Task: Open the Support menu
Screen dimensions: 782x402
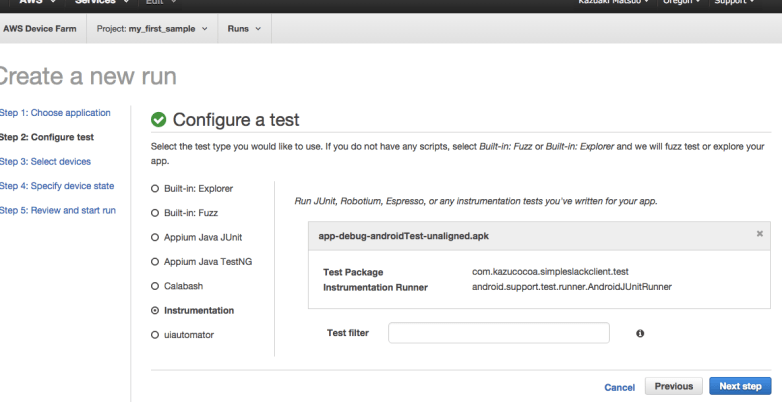Action: point(734,2)
